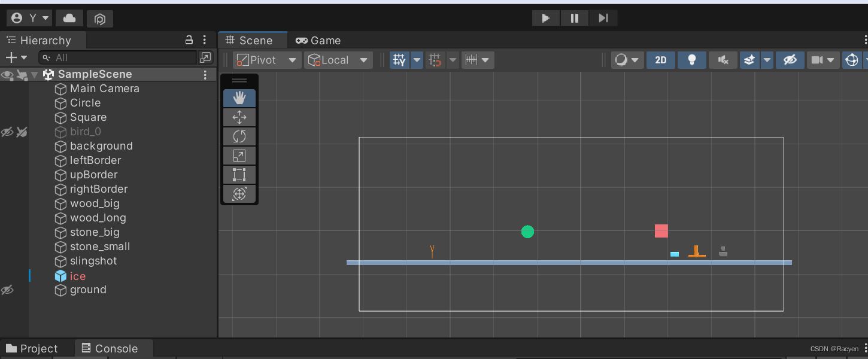This screenshot has height=359, width=868.
Task: Activate the Hand pan tool
Action: 239,98
